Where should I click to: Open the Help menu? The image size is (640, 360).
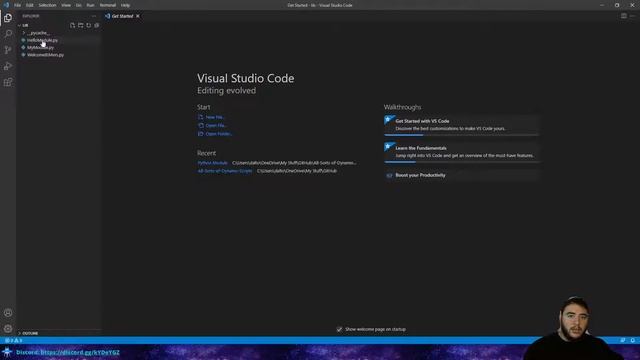125,5
